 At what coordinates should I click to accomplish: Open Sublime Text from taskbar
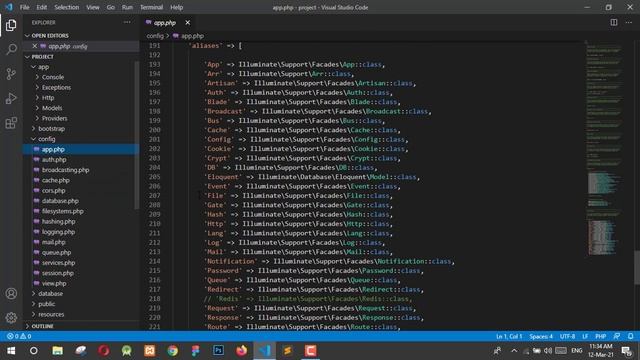[x=287, y=351]
